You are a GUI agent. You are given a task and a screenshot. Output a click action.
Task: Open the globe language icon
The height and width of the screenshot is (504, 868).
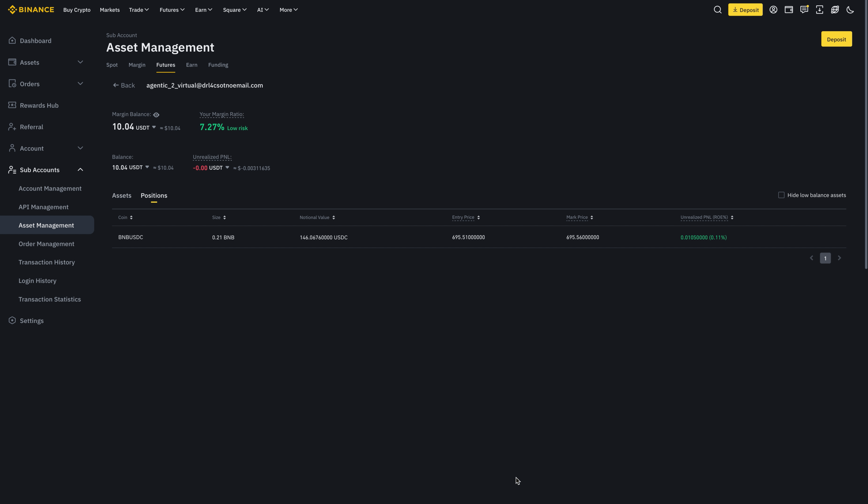tap(835, 10)
